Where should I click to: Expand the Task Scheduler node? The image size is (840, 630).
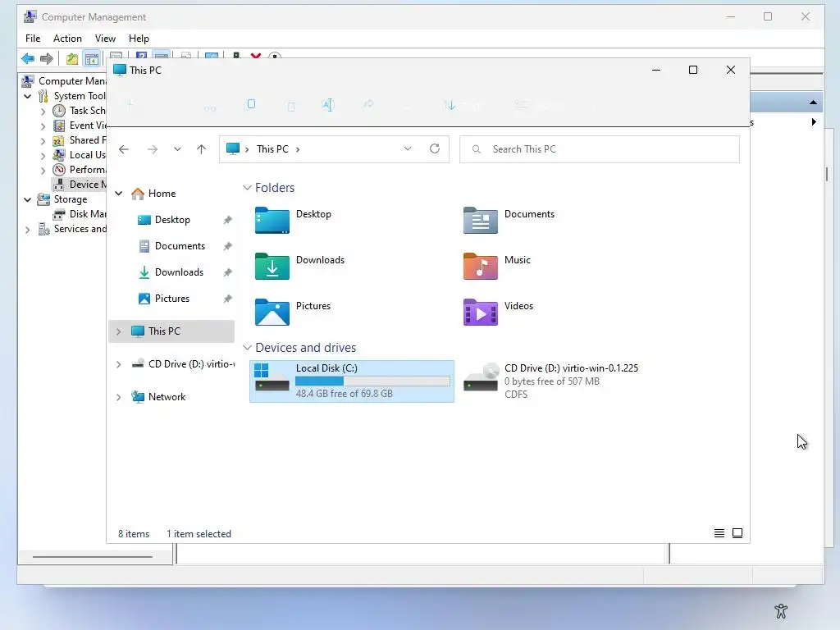[x=43, y=112]
